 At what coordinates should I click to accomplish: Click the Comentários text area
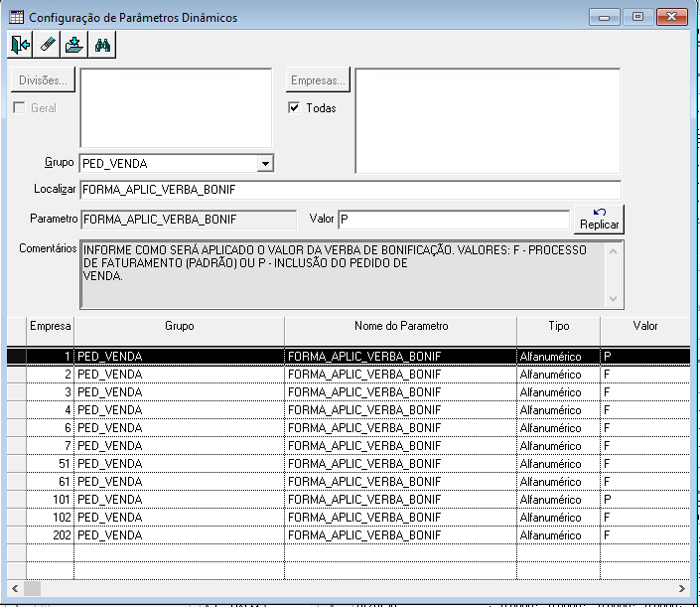tap(343, 275)
